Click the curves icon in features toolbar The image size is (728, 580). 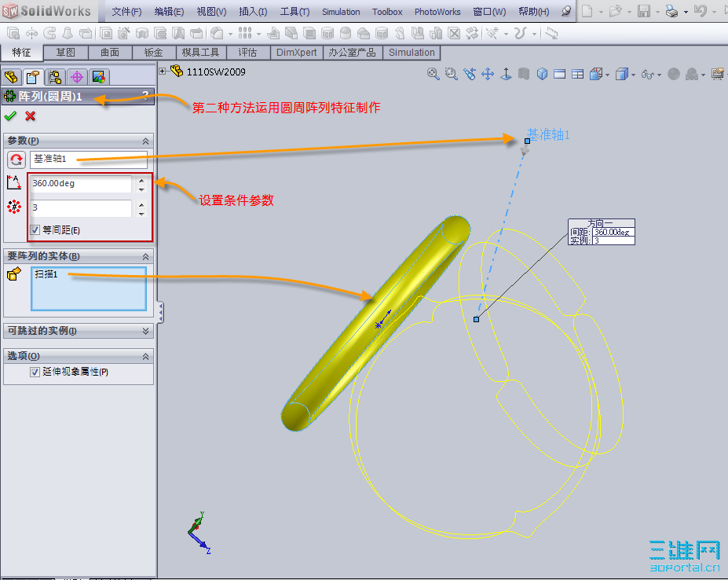click(521, 33)
